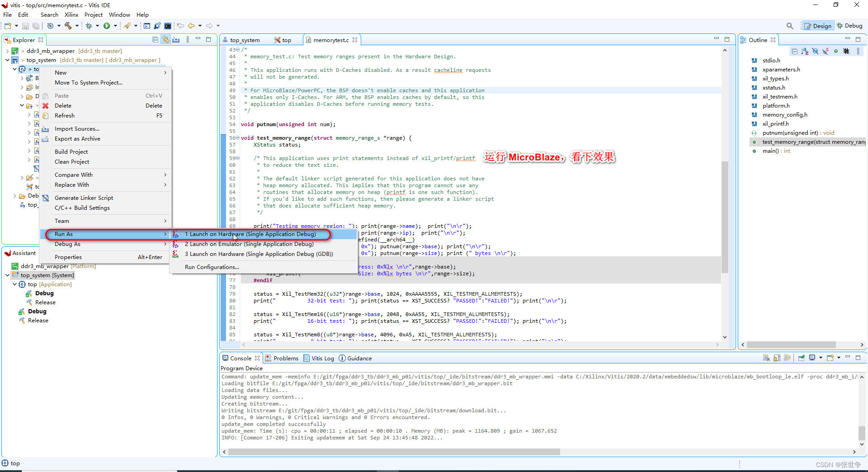Open the Project menu

(94, 15)
